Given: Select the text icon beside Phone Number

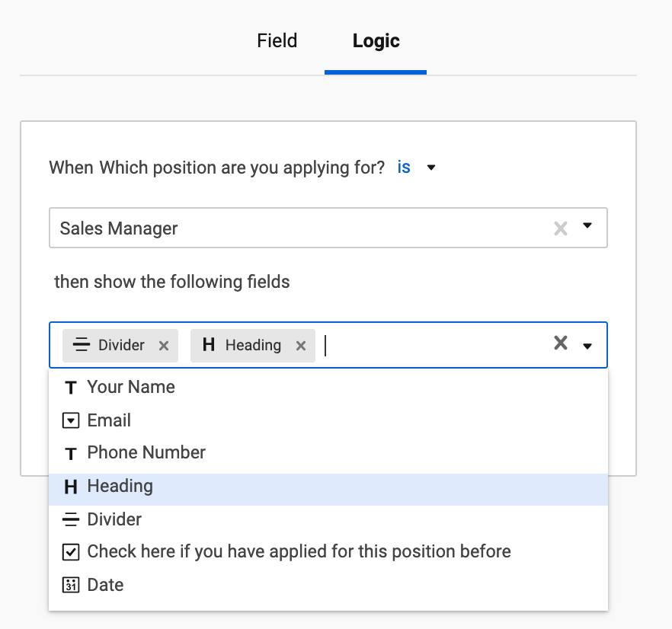Looking at the screenshot, I should click(x=71, y=453).
